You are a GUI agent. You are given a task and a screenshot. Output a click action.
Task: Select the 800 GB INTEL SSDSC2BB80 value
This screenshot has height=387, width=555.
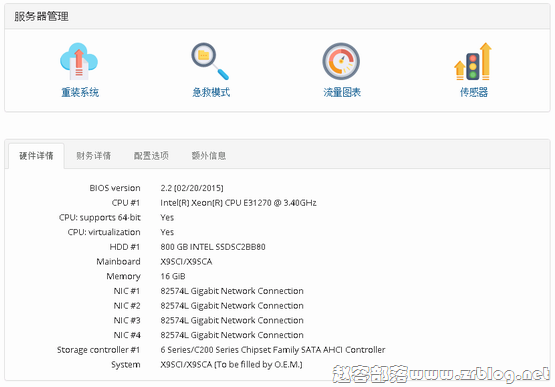[x=213, y=247]
